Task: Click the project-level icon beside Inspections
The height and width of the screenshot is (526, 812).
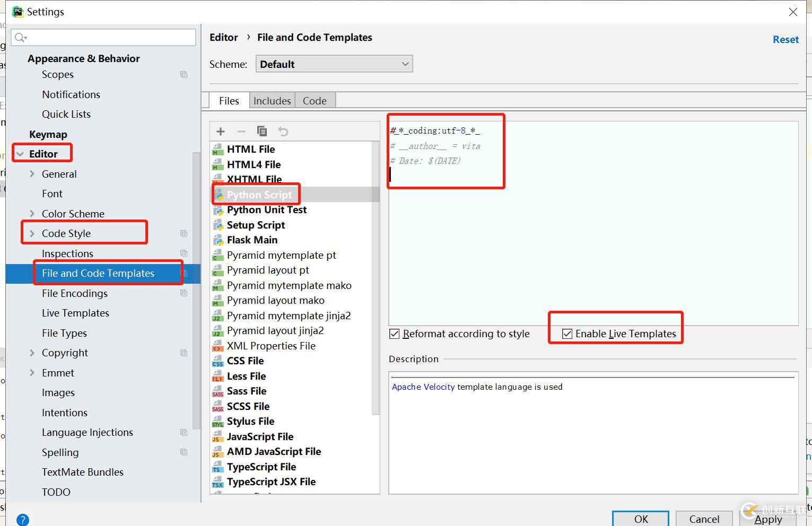Action: coord(184,253)
